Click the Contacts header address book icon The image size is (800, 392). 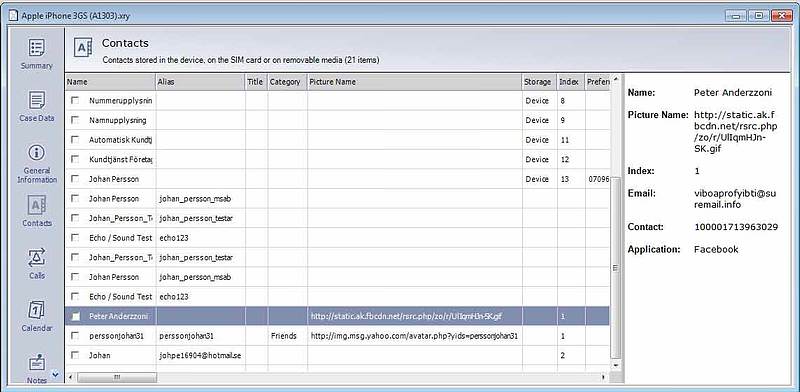[x=83, y=47]
